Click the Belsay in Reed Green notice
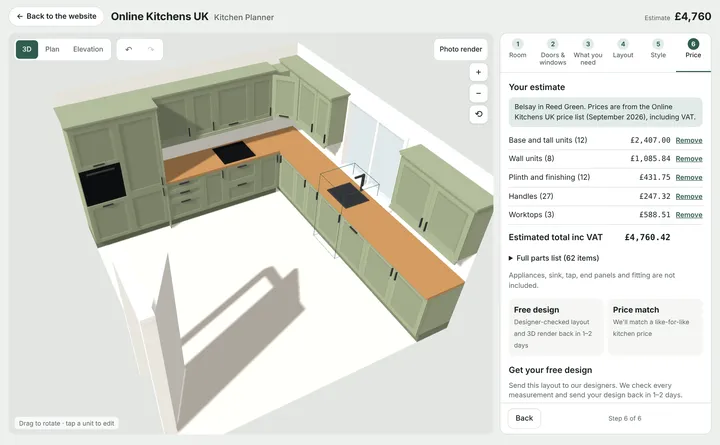The width and height of the screenshot is (720, 445). (x=605, y=112)
